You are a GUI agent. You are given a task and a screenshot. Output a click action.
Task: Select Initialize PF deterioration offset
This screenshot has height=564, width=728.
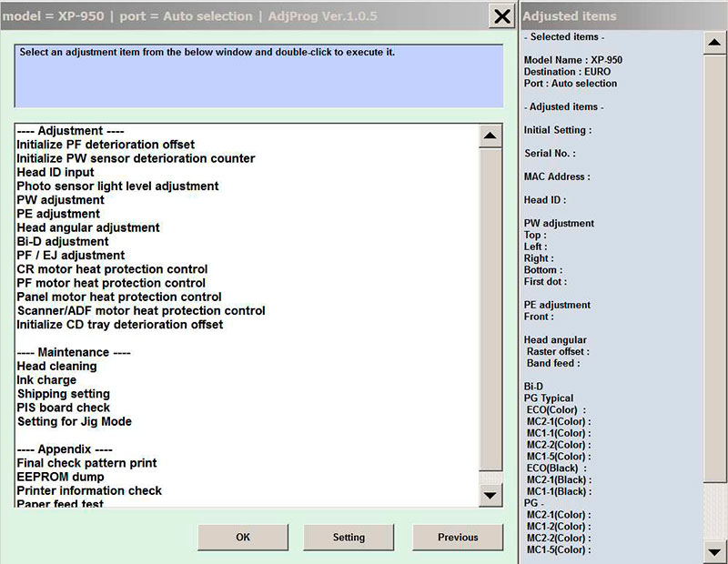click(x=106, y=145)
